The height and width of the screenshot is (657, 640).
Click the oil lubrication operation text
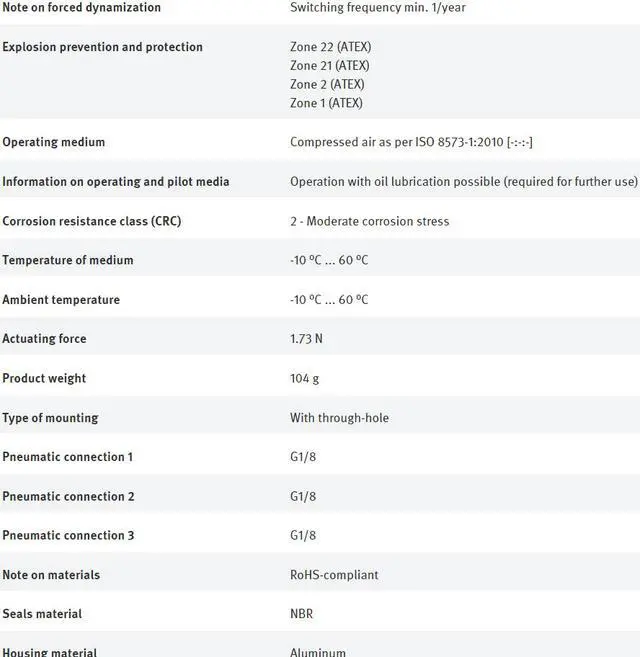point(463,182)
